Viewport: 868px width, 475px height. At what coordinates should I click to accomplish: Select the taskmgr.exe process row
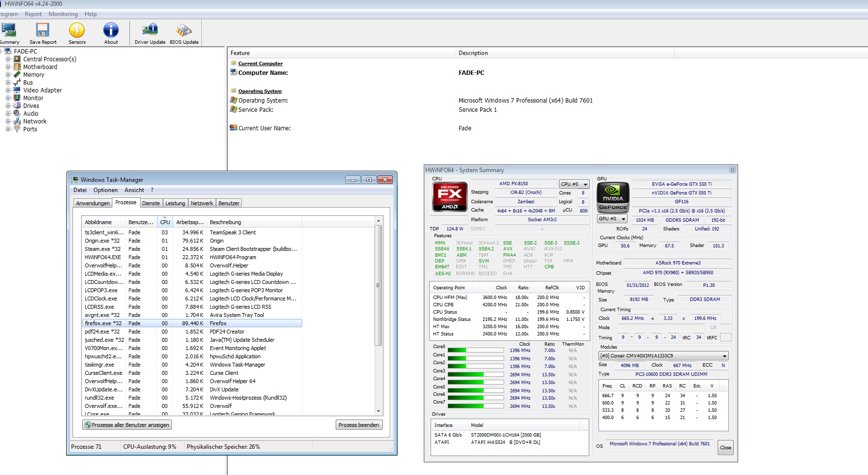tap(192, 365)
